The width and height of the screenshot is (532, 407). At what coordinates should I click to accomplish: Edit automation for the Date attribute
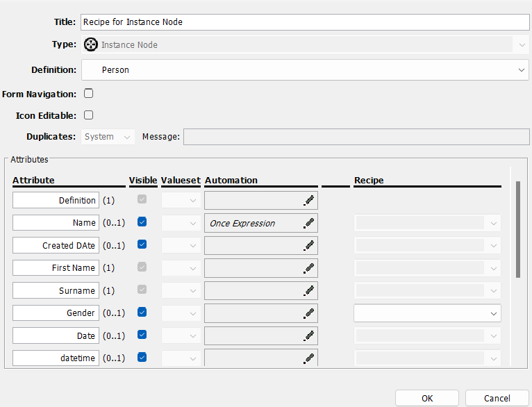click(309, 335)
